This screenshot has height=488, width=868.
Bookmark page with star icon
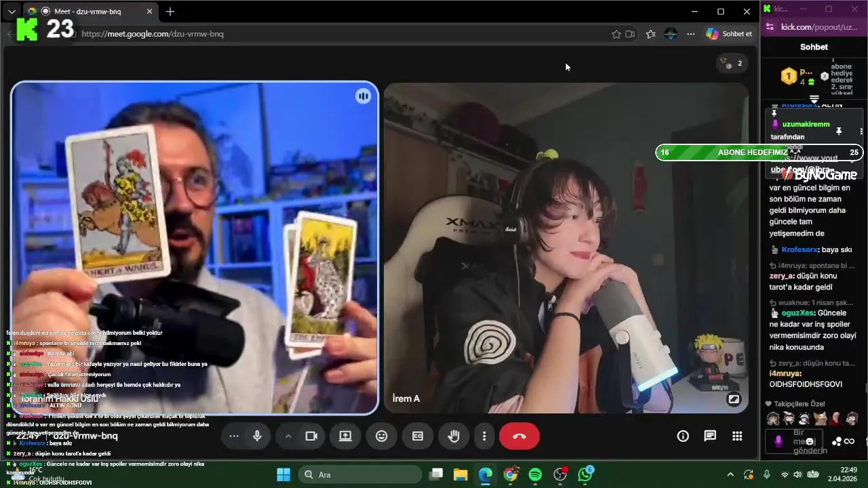616,34
